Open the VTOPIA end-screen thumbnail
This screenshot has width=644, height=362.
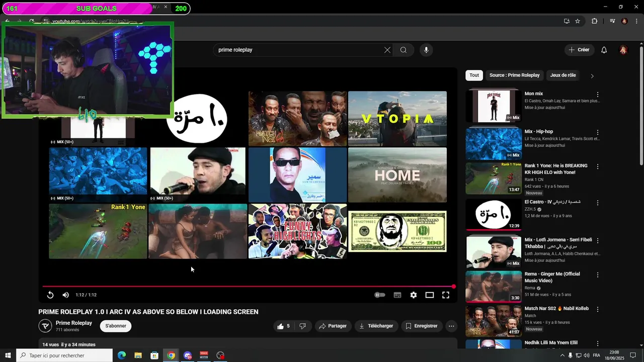(x=397, y=119)
